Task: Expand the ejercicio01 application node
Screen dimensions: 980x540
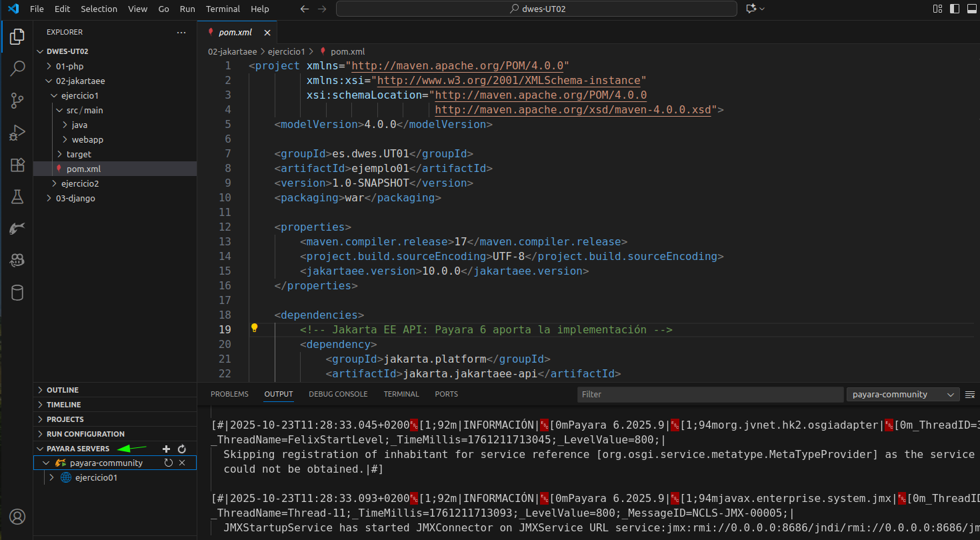Action: pyautogui.click(x=51, y=477)
